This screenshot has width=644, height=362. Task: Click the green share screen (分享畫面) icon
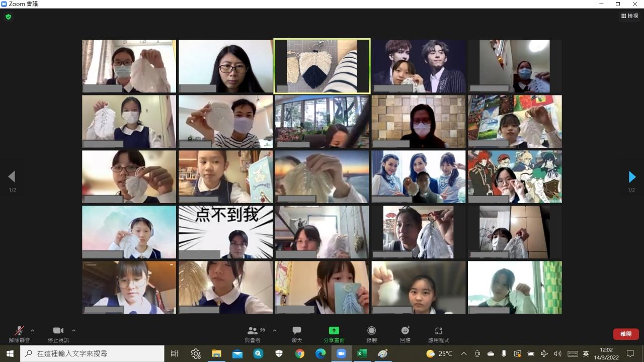pyautogui.click(x=334, y=330)
